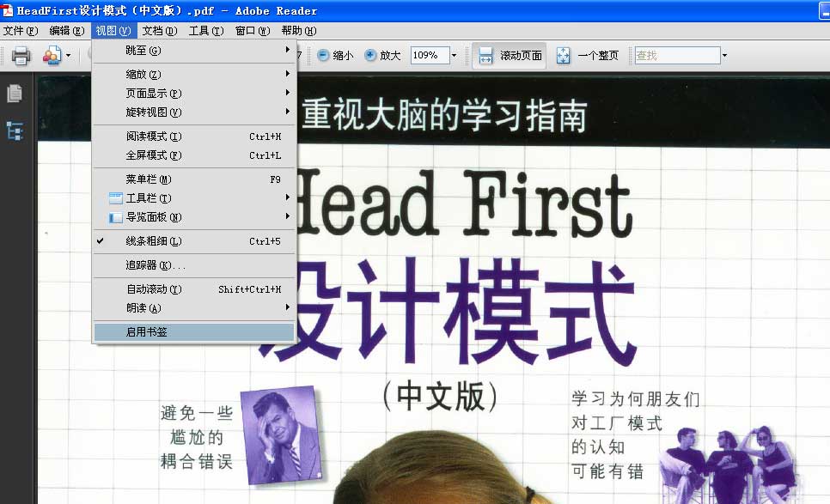Screen dimensions: 830x504
Task: Click the 放大 zoom in label
Action: (390, 56)
